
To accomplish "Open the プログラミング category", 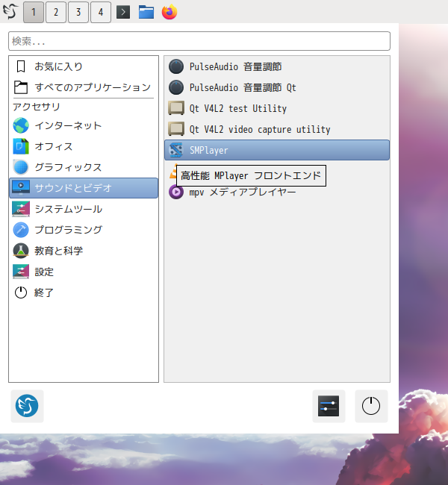I will 84,230.
